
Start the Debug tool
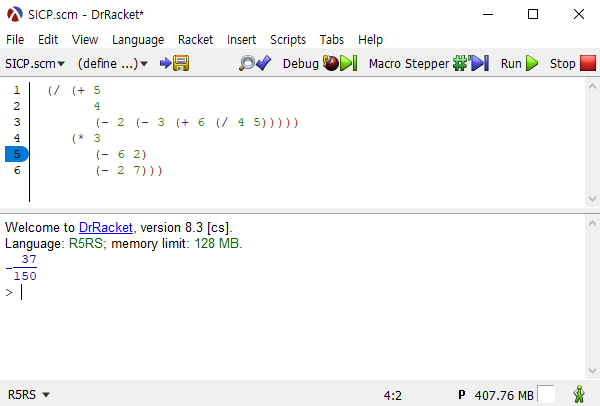[x=319, y=63]
